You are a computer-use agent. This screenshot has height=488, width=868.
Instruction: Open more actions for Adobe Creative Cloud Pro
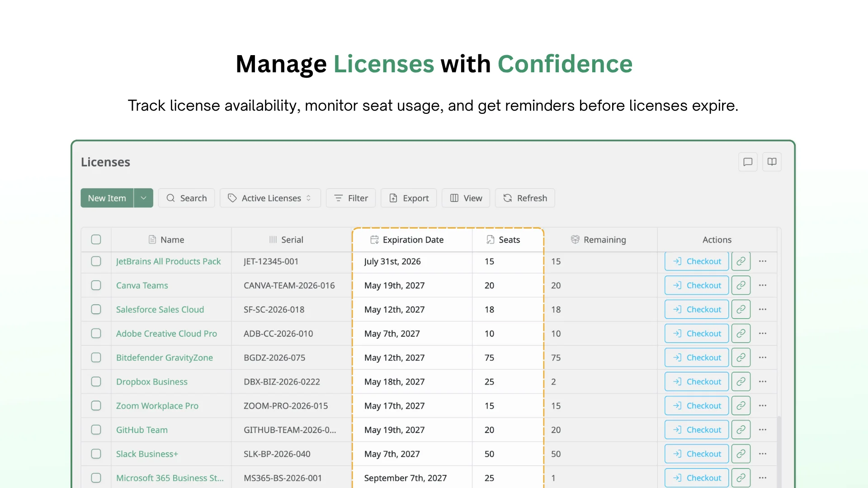(x=763, y=333)
